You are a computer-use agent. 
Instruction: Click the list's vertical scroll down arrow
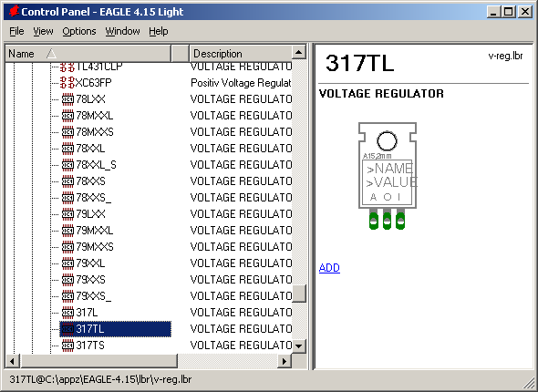pos(299,346)
